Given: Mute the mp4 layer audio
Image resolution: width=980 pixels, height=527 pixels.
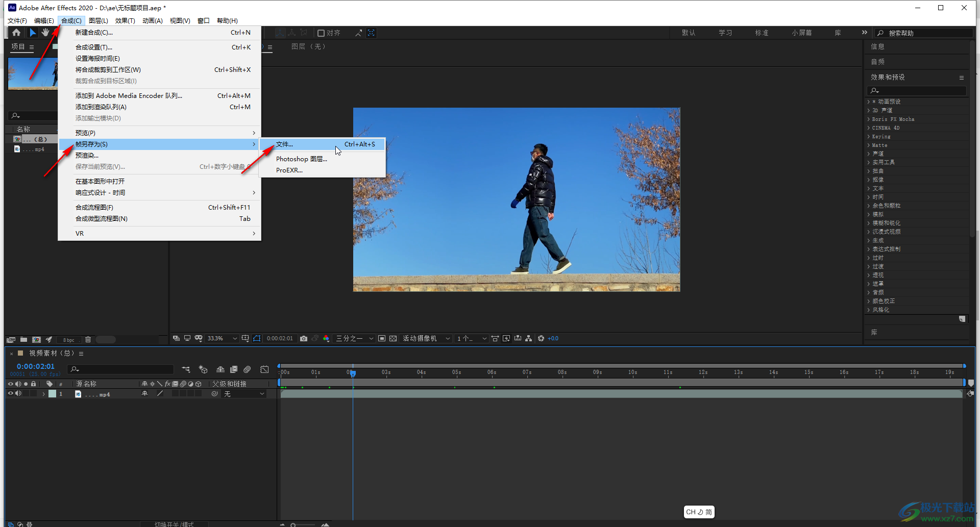Looking at the screenshot, I should tap(18, 393).
